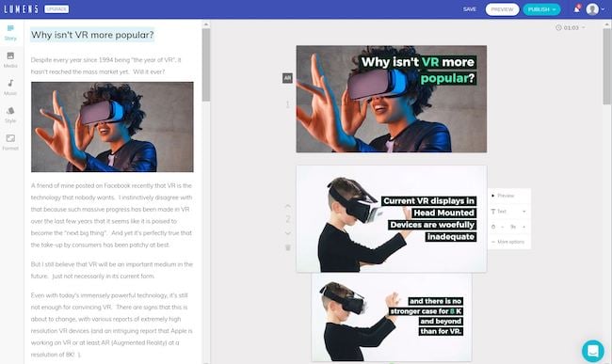Viewport: 612px width, 364px height.
Task: Open the chat support bubble
Action: (593, 351)
